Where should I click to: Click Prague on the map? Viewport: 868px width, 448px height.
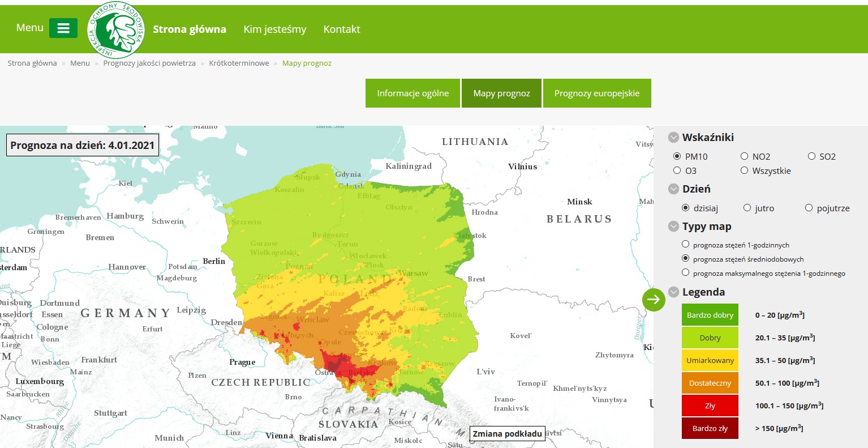point(242,362)
